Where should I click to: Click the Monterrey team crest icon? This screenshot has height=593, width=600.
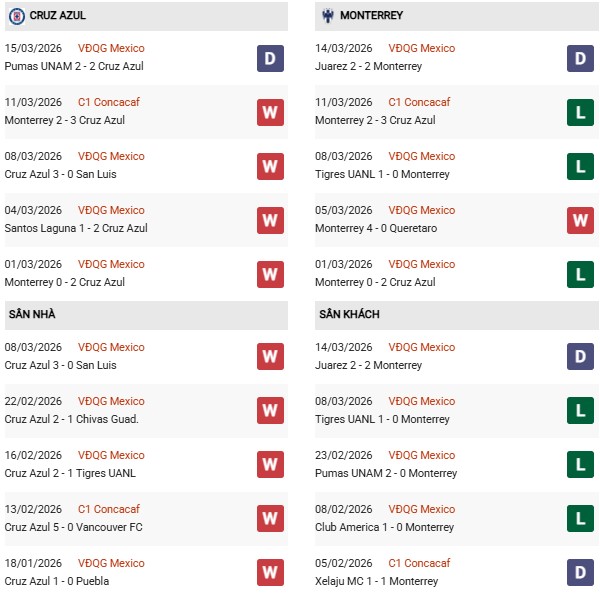point(325,16)
